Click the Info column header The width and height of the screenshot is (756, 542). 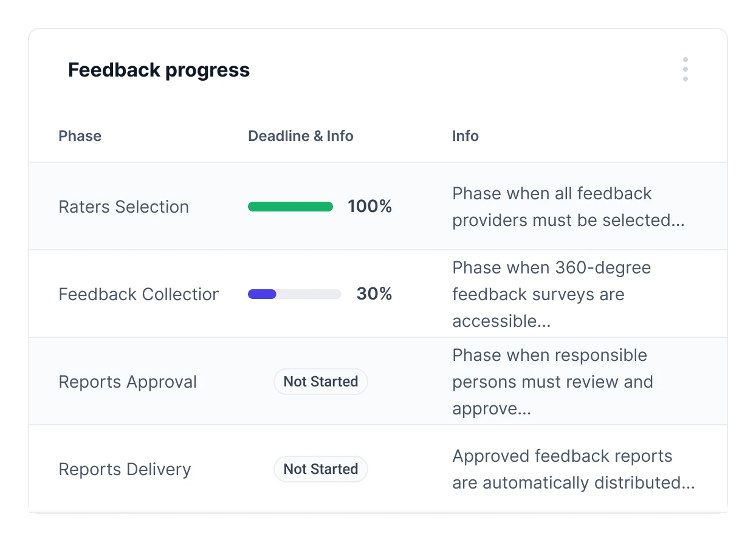tap(465, 136)
